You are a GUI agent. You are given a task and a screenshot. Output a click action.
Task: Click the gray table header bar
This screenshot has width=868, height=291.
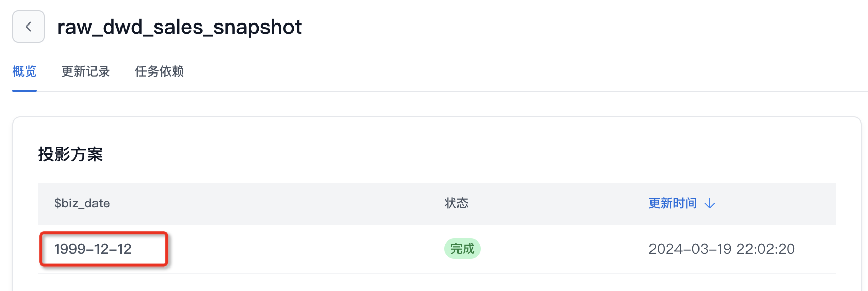click(306, 203)
